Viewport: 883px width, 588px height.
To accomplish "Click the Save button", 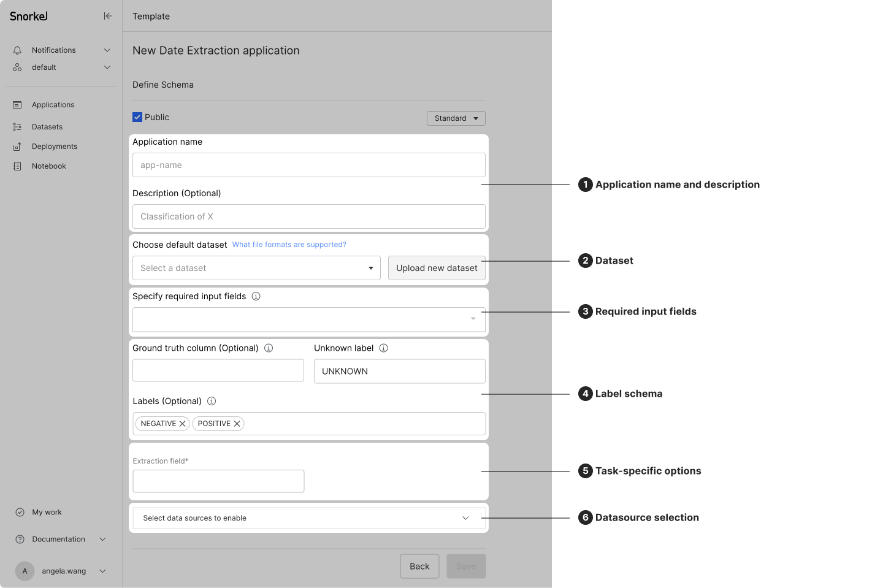I will [x=466, y=566].
